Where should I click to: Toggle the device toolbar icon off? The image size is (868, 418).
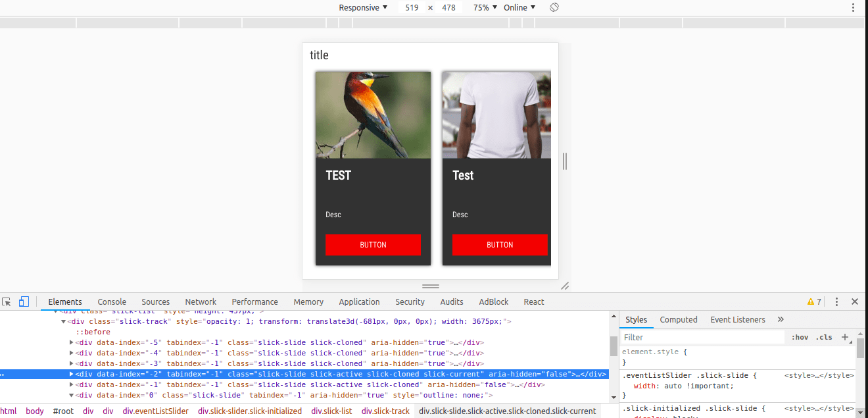(x=23, y=301)
